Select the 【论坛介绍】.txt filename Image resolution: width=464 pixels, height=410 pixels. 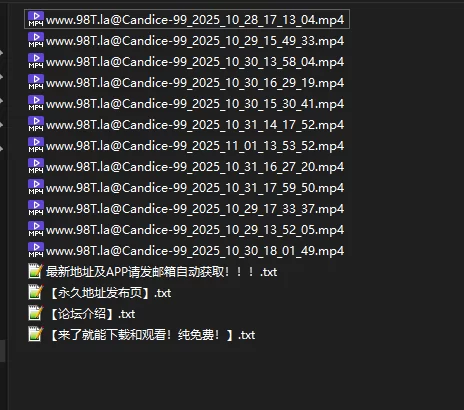click(92, 314)
